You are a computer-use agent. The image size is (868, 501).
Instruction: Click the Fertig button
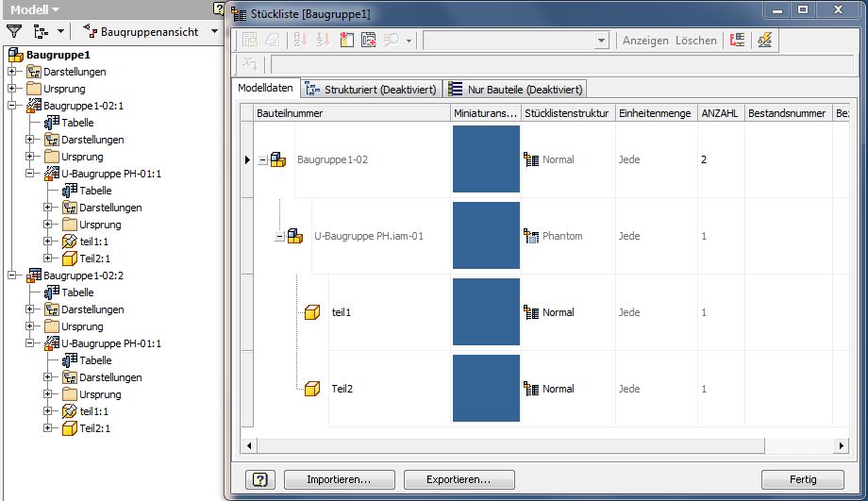coord(803,479)
